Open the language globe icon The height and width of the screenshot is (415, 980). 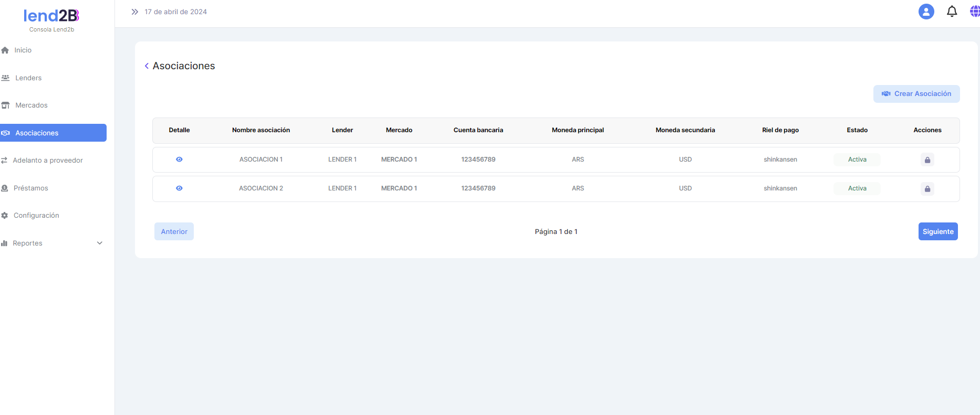point(974,12)
